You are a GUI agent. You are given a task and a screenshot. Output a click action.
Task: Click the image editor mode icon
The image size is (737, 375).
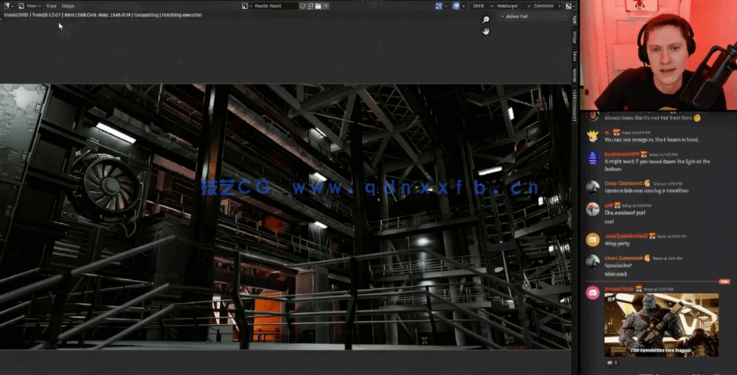pos(22,6)
